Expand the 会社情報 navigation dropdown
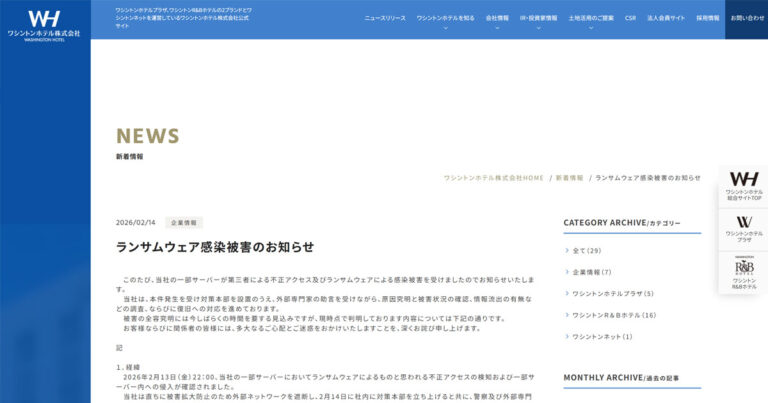This screenshot has width=768, height=403. pos(497,28)
